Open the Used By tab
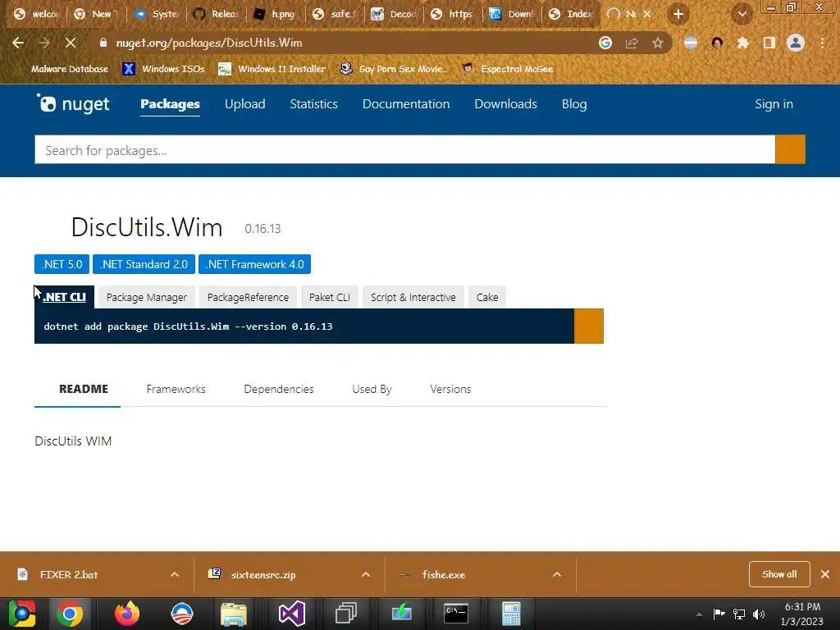Viewport: 840px width, 630px height. tap(372, 389)
